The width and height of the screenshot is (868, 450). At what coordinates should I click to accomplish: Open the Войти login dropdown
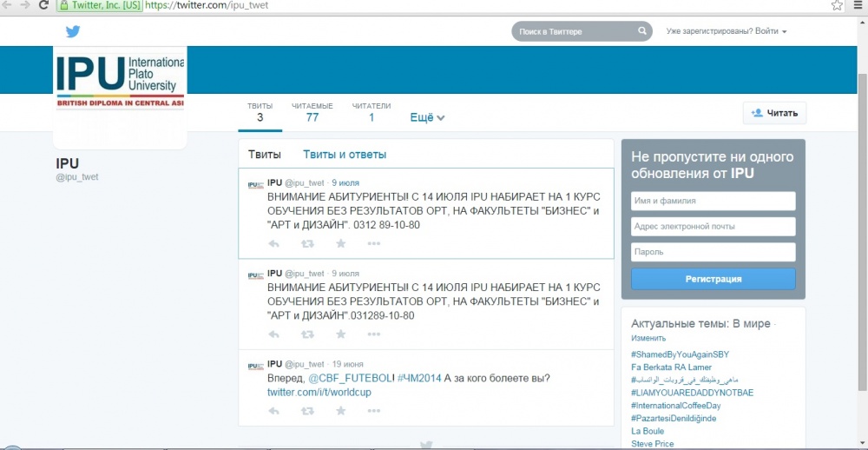[x=771, y=31]
